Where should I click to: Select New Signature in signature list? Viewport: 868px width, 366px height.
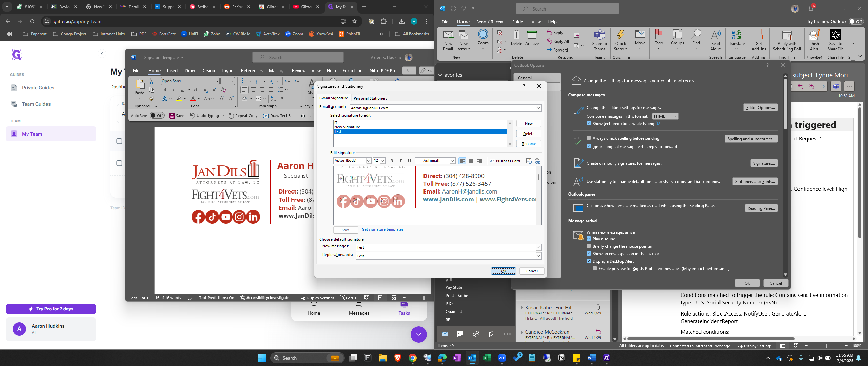click(x=347, y=127)
